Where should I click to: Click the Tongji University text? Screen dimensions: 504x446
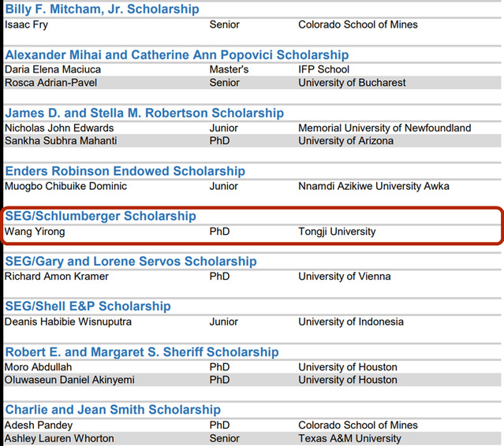pyautogui.click(x=337, y=232)
